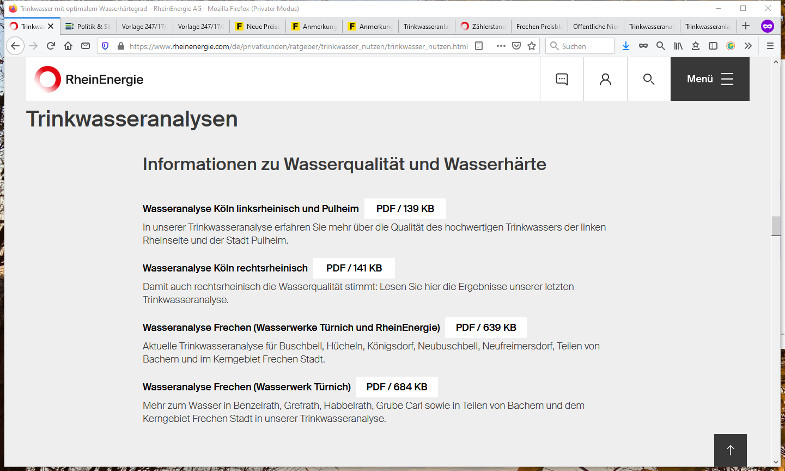This screenshot has height=471, width=785.
Task: Open the tracking protection shield info
Action: [x=105, y=46]
